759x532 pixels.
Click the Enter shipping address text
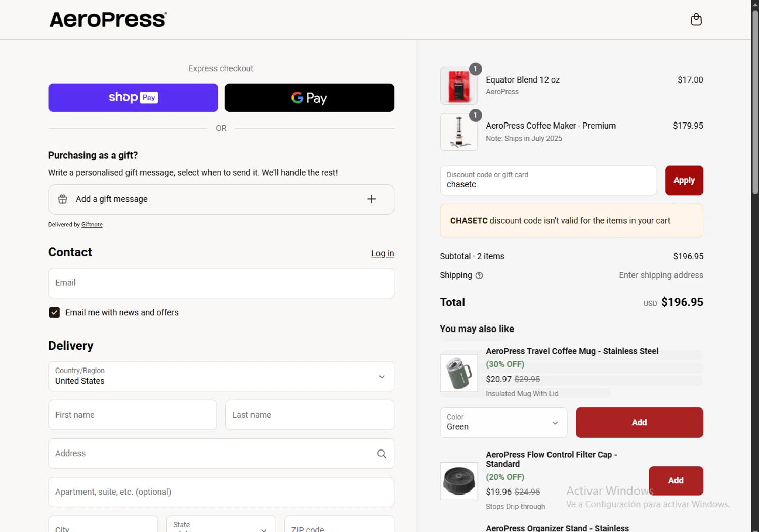point(661,275)
